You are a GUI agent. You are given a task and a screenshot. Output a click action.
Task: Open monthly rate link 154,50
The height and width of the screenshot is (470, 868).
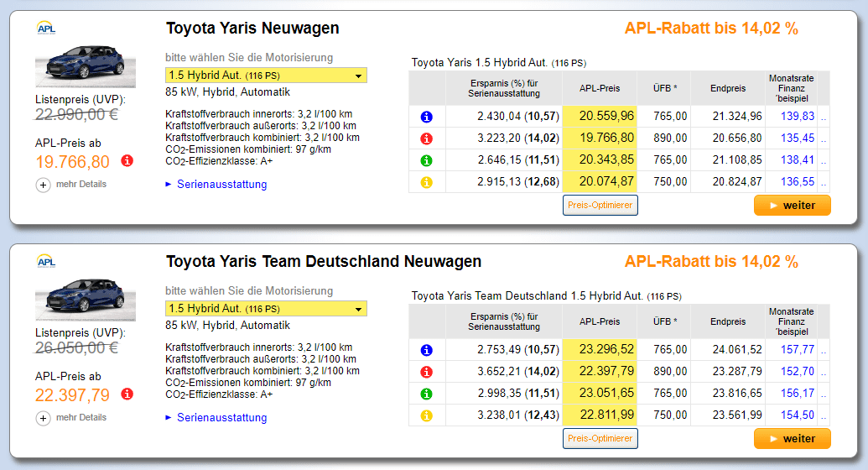click(x=798, y=415)
